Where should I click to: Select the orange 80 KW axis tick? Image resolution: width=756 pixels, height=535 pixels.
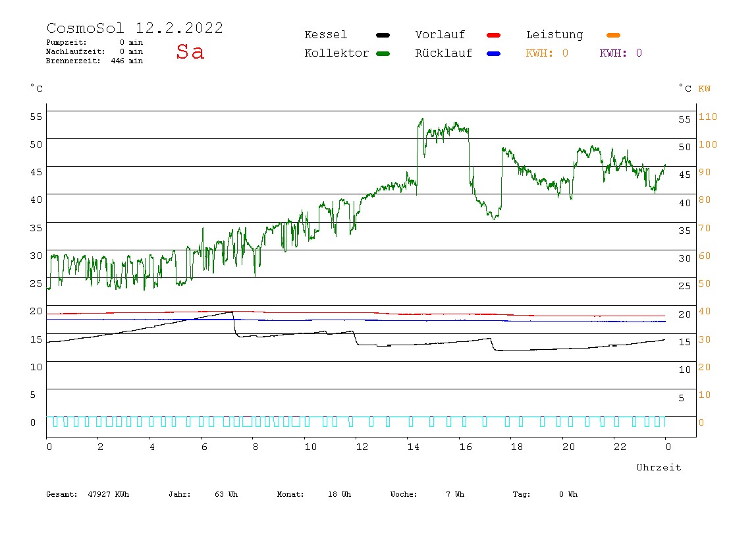point(705,200)
